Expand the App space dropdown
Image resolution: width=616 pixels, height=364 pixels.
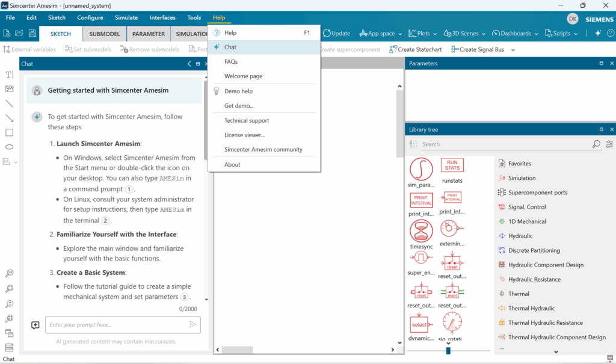coord(380,34)
